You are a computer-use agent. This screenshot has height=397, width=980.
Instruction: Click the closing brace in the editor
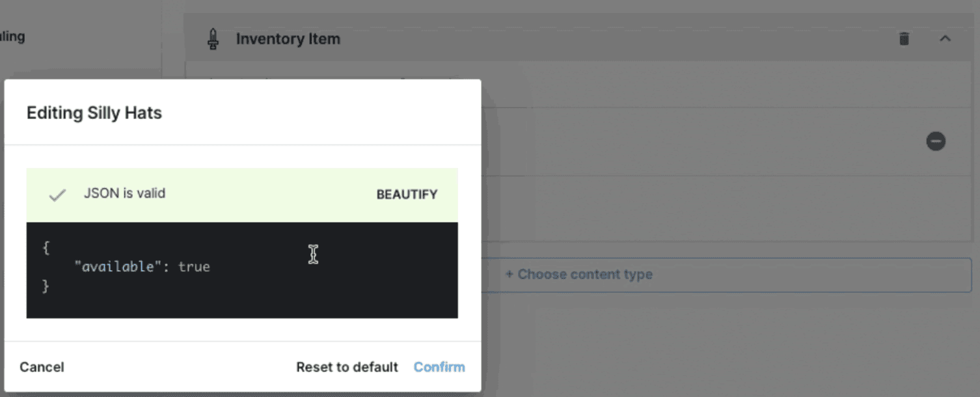point(46,286)
